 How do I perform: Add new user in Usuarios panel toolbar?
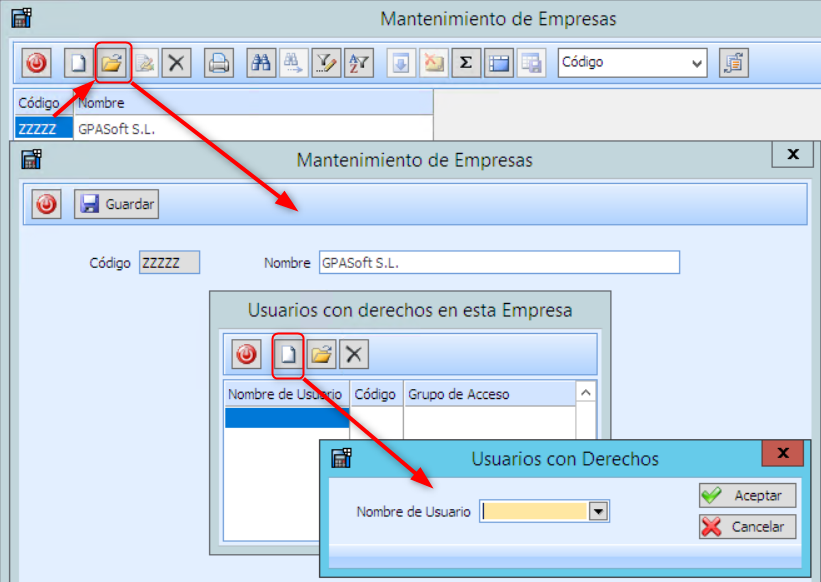(288, 354)
